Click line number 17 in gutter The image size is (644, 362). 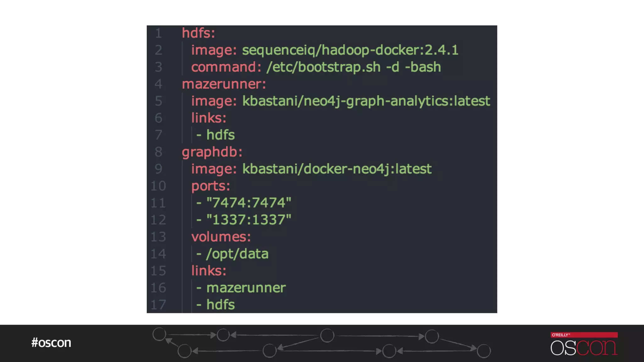(x=158, y=305)
